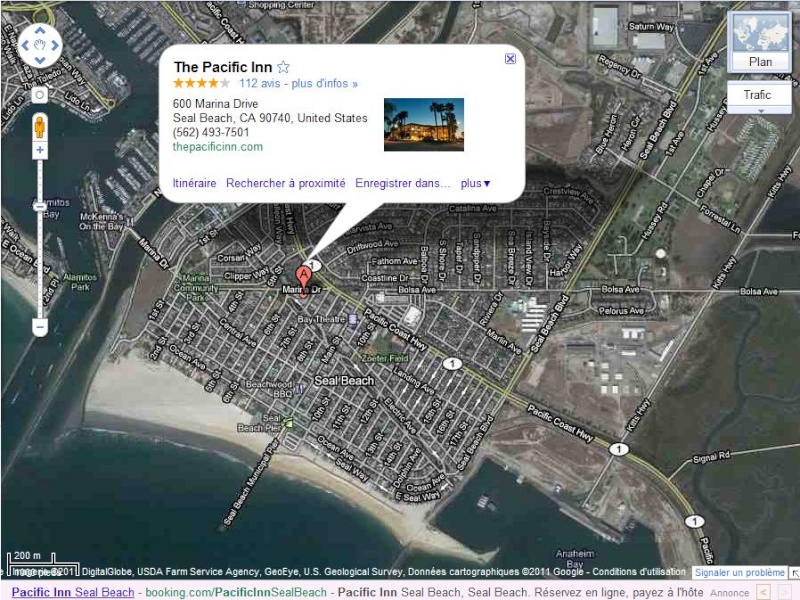Image resolution: width=800 pixels, height=600 pixels.
Task: Expand layer options arrow below Trafic
Action: point(760,111)
